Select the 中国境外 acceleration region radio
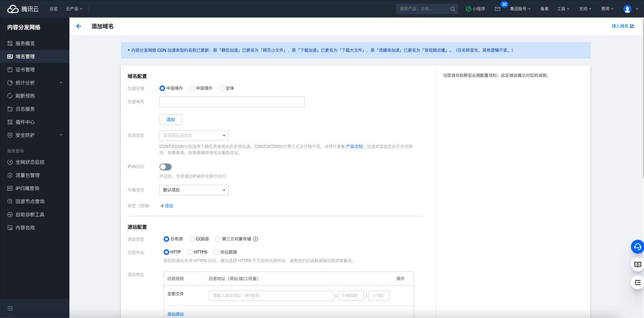This screenshot has width=644, height=318. click(x=192, y=88)
